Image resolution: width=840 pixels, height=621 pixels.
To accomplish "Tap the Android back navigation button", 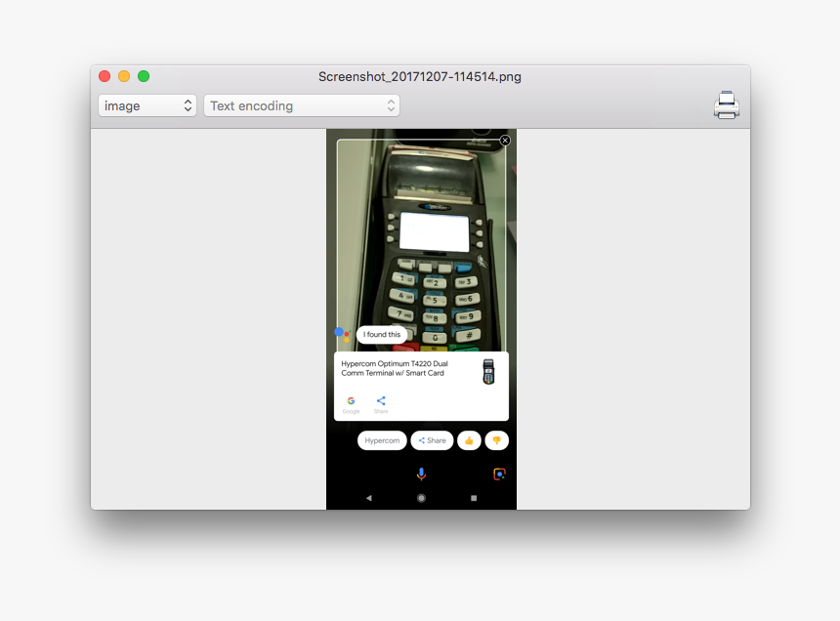I will point(368,498).
